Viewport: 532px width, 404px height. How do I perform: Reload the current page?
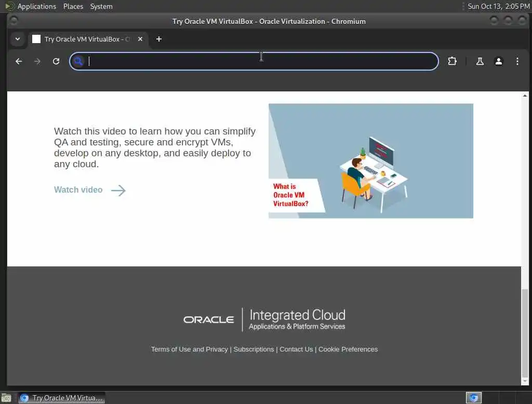[56, 61]
